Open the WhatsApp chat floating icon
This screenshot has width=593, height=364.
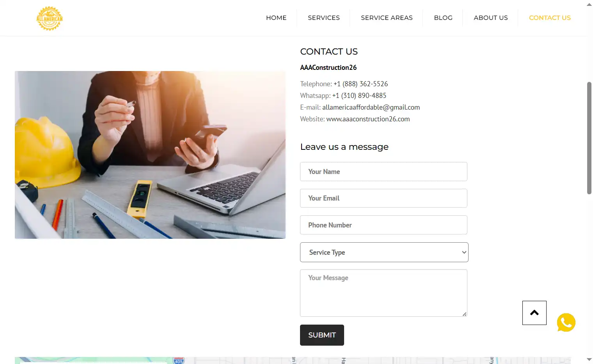click(566, 323)
